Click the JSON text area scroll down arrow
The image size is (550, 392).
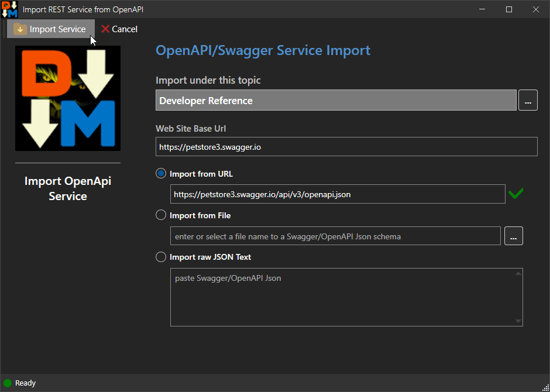point(518,321)
